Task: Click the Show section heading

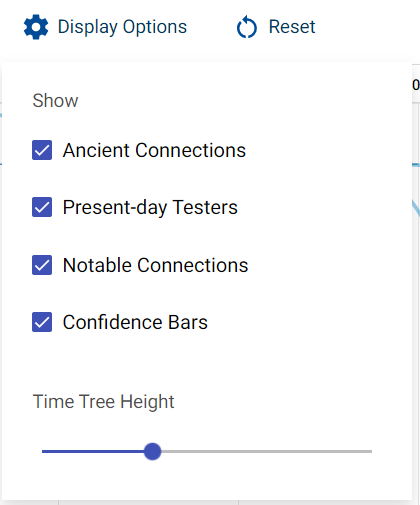Action: click(x=55, y=100)
